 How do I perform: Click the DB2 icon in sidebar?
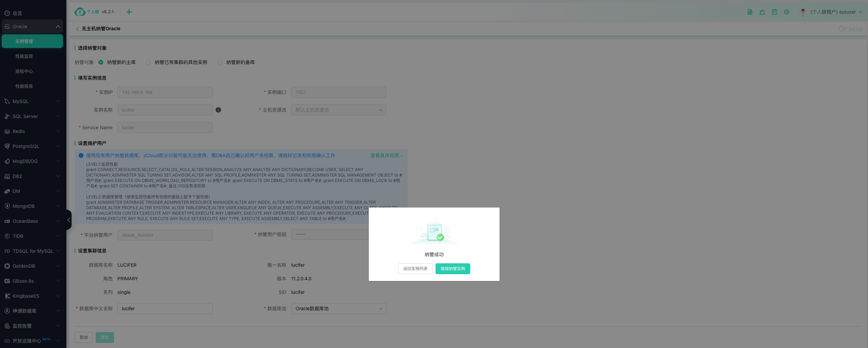[7, 176]
